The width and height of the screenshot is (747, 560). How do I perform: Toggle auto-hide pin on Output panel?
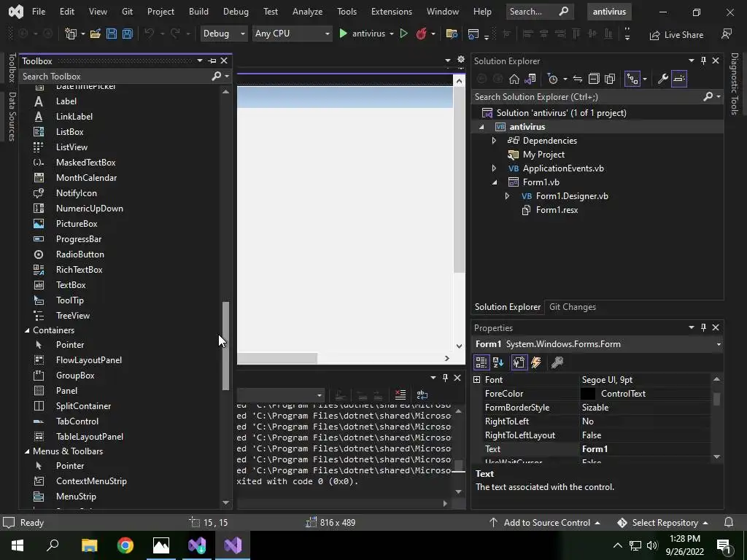pyautogui.click(x=445, y=378)
